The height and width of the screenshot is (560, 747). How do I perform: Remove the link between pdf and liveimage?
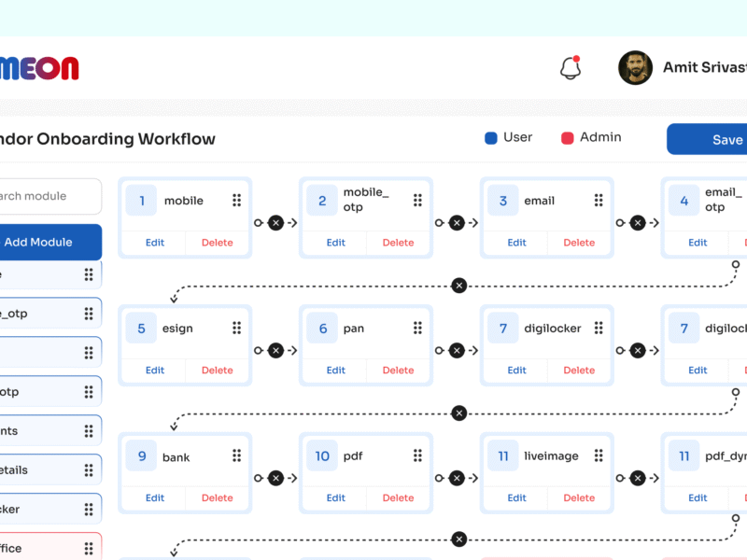457,478
